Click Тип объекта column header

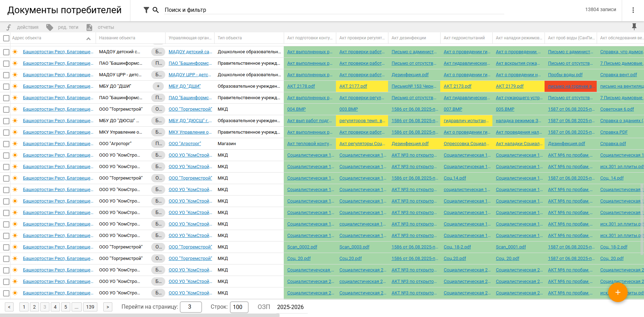(230, 38)
